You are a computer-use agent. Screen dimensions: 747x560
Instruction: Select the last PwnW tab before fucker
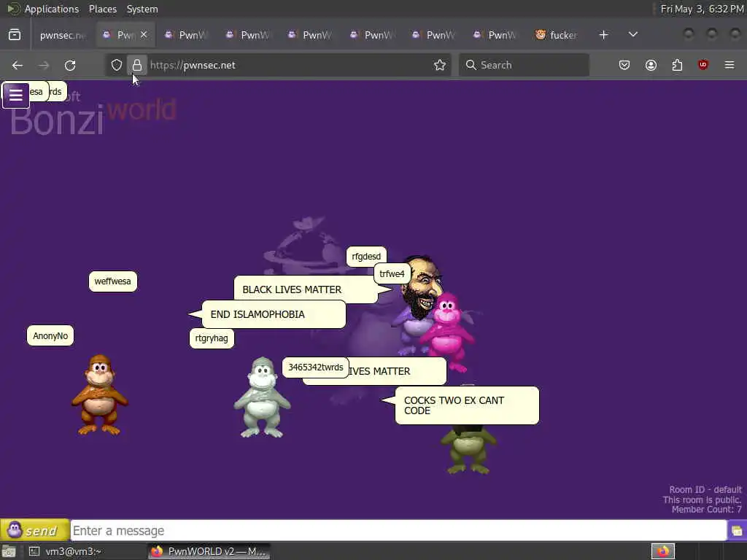[x=495, y=35]
